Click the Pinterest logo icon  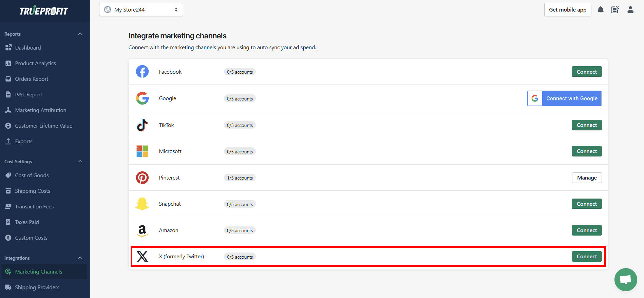click(x=142, y=178)
